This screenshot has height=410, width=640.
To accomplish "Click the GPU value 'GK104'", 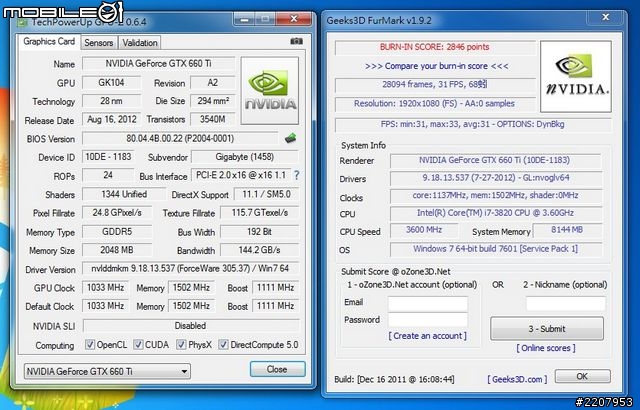I will 111,82.
